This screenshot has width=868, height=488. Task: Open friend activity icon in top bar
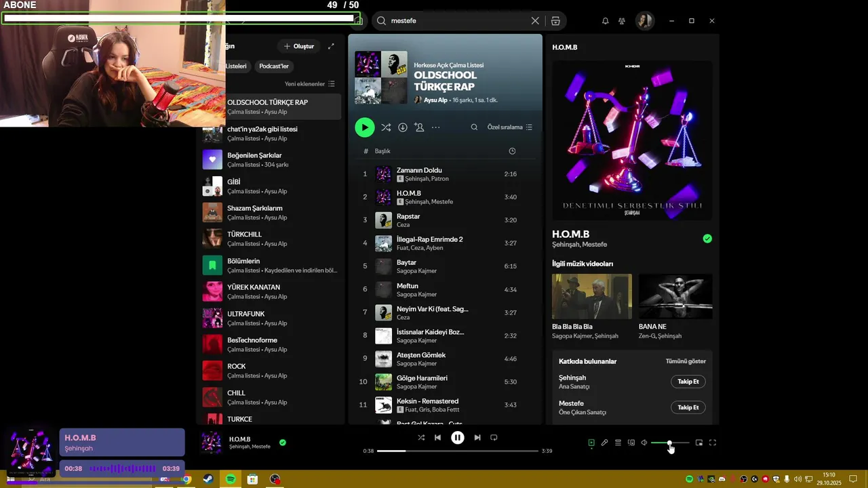[622, 21]
